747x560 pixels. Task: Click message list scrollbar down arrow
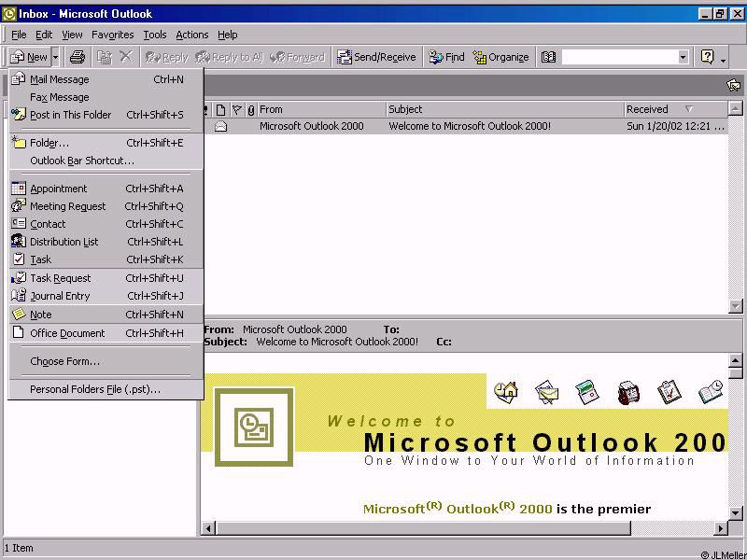(x=735, y=306)
